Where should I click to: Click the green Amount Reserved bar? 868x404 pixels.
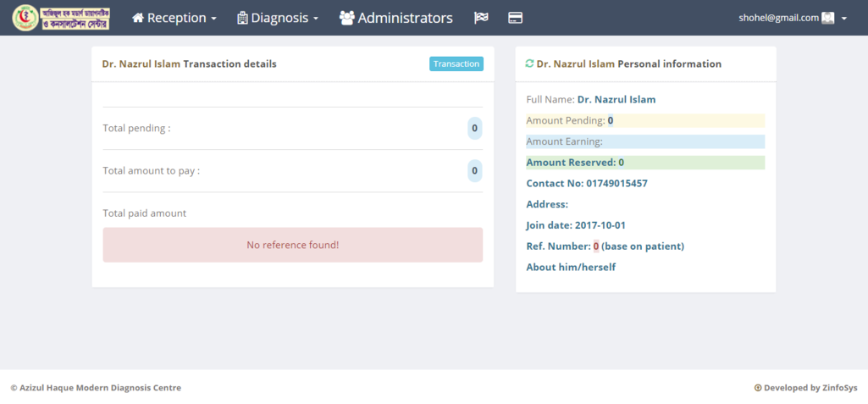(x=644, y=163)
